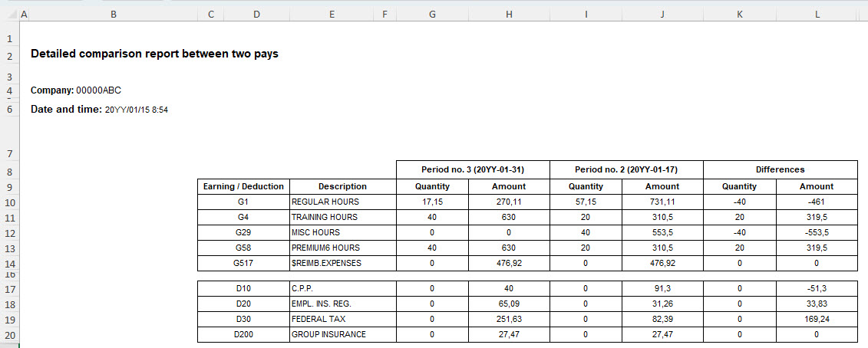Select the column B header
The height and width of the screenshot is (348, 868).
(x=114, y=15)
